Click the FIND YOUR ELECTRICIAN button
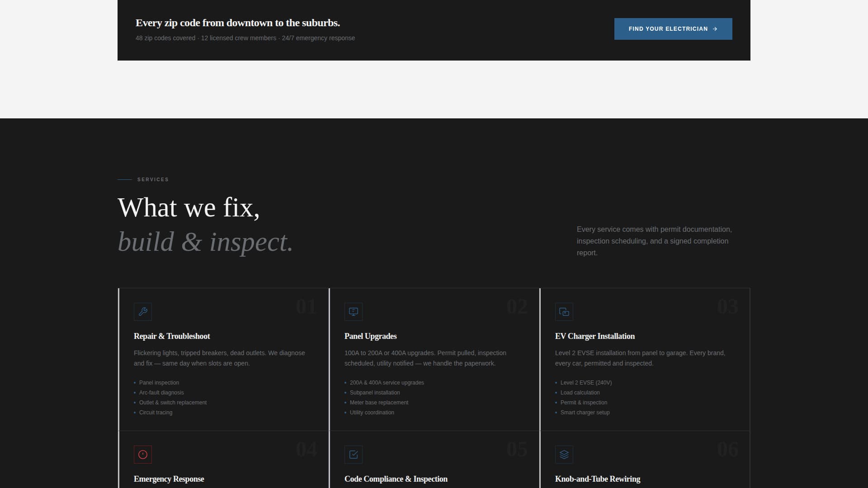 click(673, 28)
